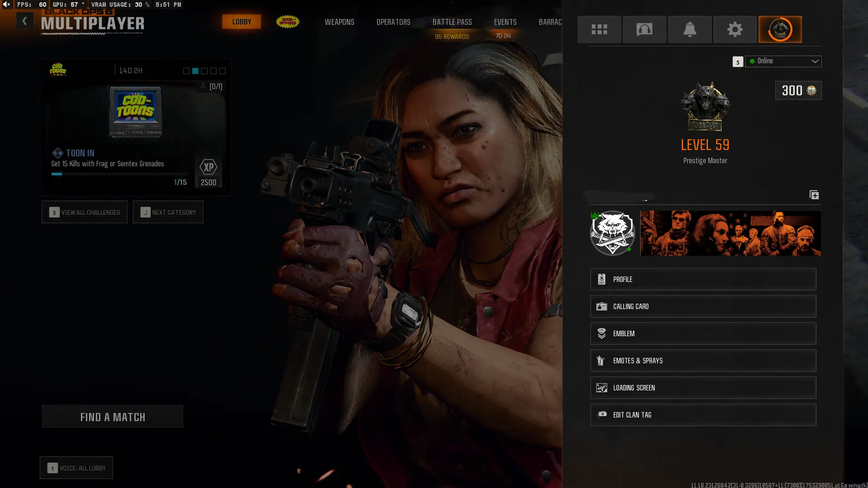Click the 300 COD Points balance
Image resolution: width=868 pixels, height=488 pixels.
point(798,90)
